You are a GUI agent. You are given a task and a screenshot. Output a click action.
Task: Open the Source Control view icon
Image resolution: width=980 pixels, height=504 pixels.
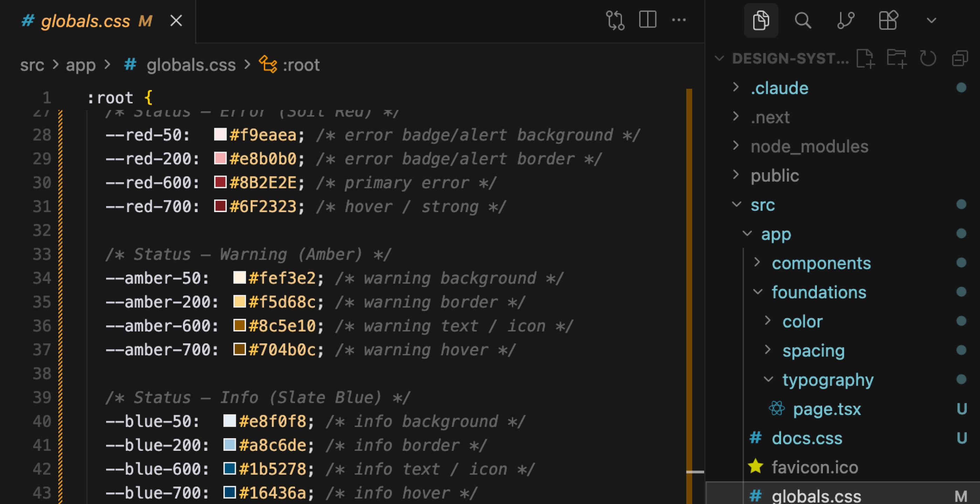(x=846, y=20)
